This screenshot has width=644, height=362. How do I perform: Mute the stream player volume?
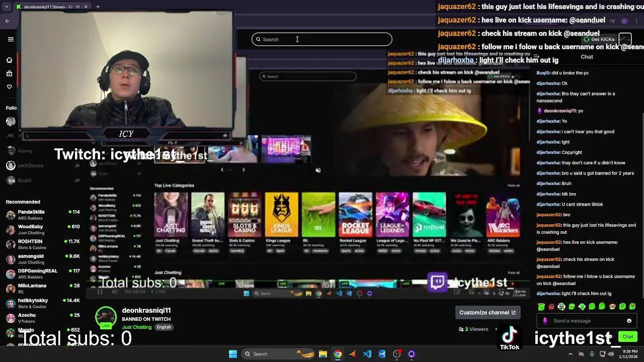(x=115, y=292)
